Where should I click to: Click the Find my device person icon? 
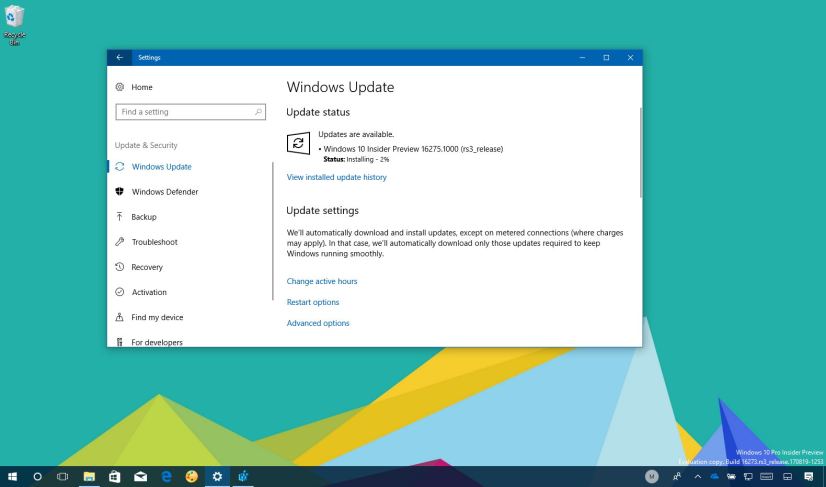click(x=120, y=317)
